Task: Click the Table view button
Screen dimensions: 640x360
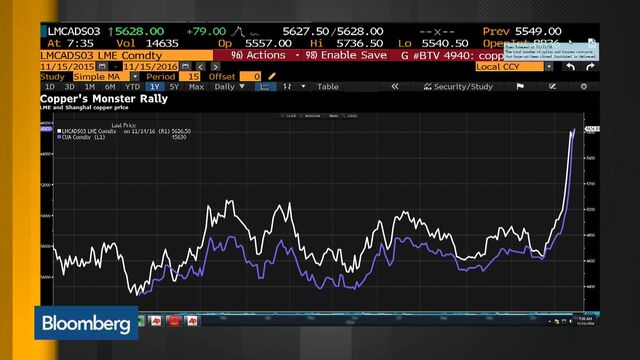Action: 328,87
